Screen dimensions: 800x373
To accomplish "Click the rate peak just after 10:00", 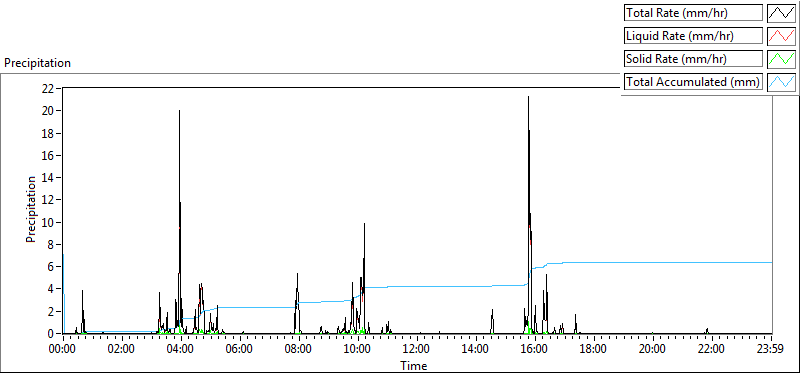I will [x=364, y=224].
